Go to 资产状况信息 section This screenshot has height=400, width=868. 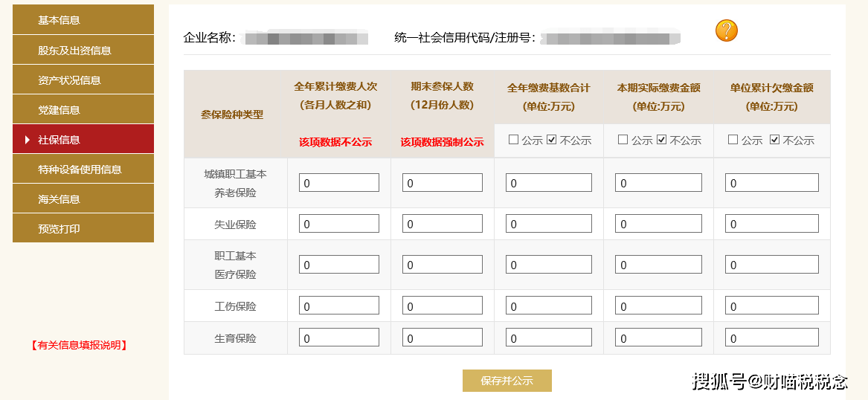83,80
